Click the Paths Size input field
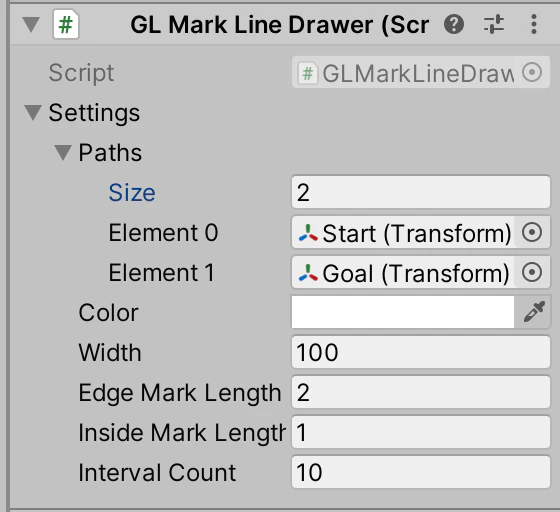 [x=421, y=192]
